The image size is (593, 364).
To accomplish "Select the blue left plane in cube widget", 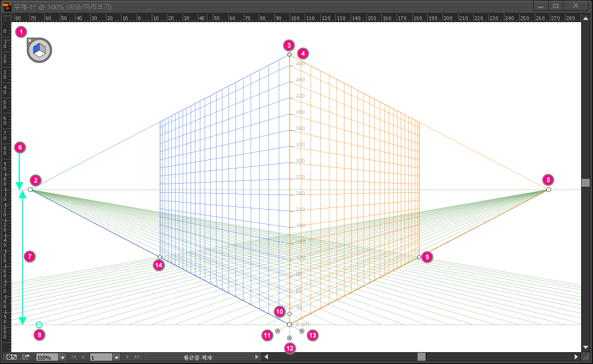I will pos(36,49).
